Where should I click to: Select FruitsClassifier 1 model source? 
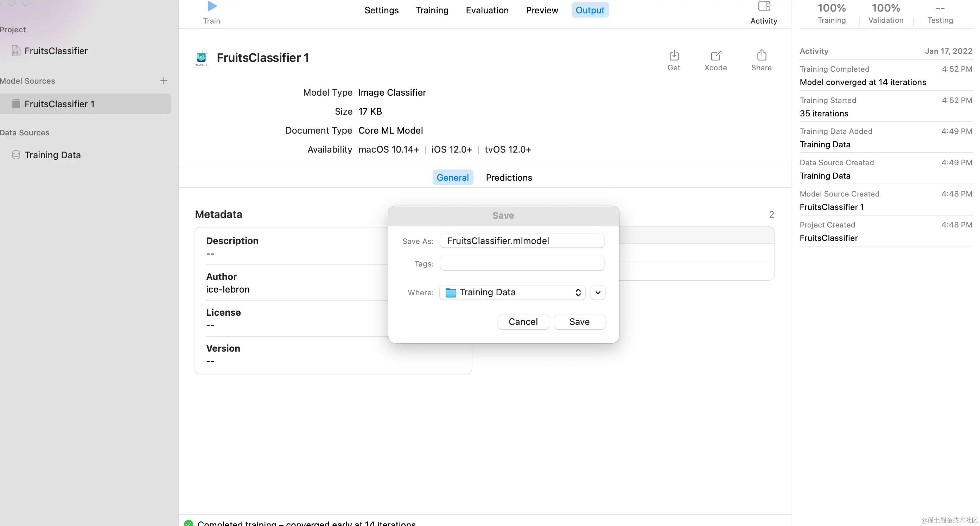tap(59, 104)
